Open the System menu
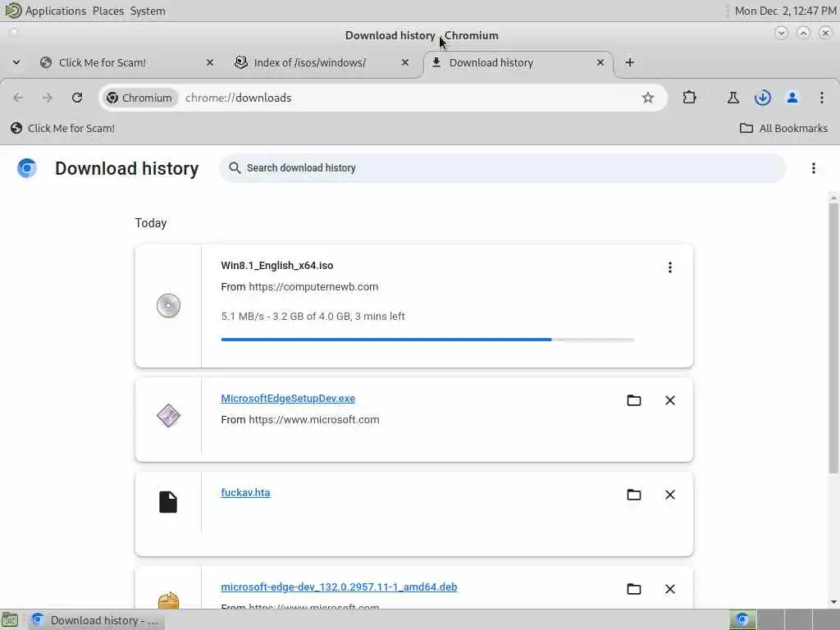840x630 pixels. point(148,11)
